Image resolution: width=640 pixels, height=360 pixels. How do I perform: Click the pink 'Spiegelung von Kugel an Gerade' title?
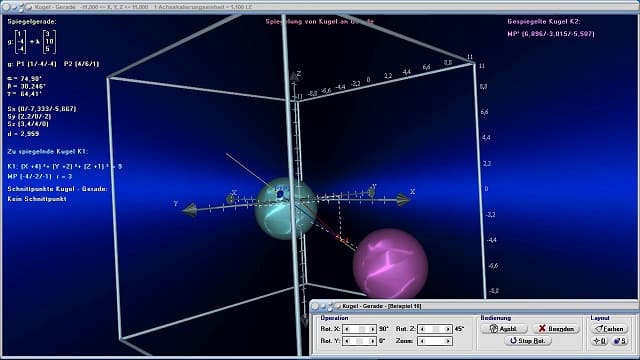[x=320, y=22]
